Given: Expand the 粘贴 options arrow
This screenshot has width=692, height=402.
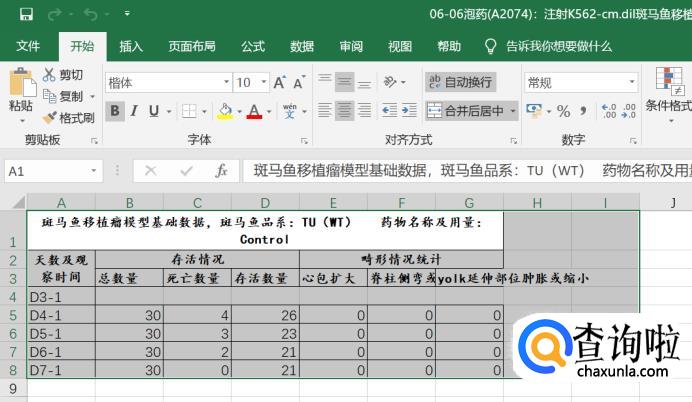Looking at the screenshot, I should click(x=22, y=120).
